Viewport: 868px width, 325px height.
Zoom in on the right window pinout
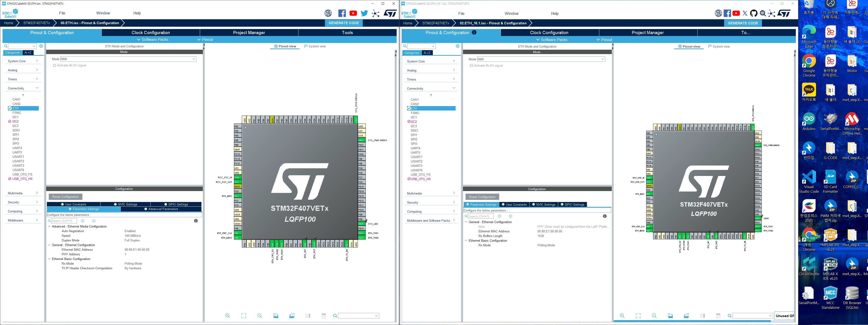(622, 315)
